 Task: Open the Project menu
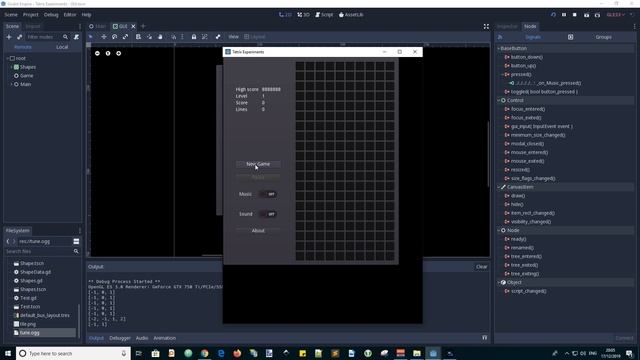(x=31, y=15)
